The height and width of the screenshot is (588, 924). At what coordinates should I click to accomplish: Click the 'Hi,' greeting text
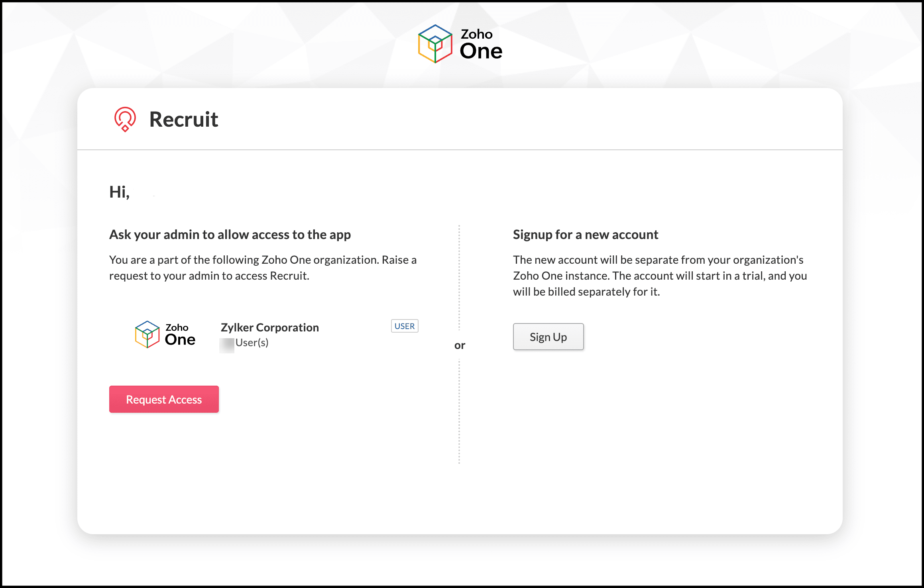pos(120,192)
